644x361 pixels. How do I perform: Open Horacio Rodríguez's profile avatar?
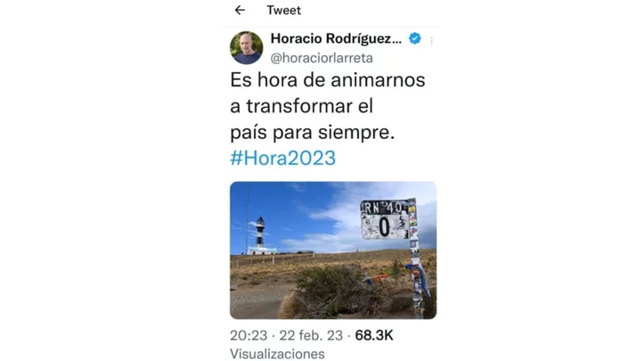[x=247, y=48]
